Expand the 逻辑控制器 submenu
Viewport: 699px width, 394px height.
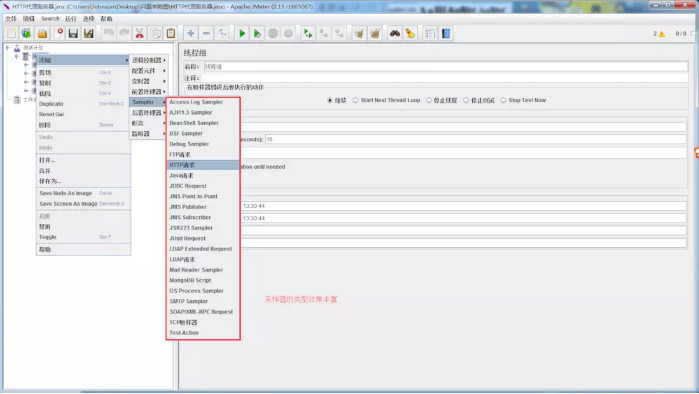point(148,60)
